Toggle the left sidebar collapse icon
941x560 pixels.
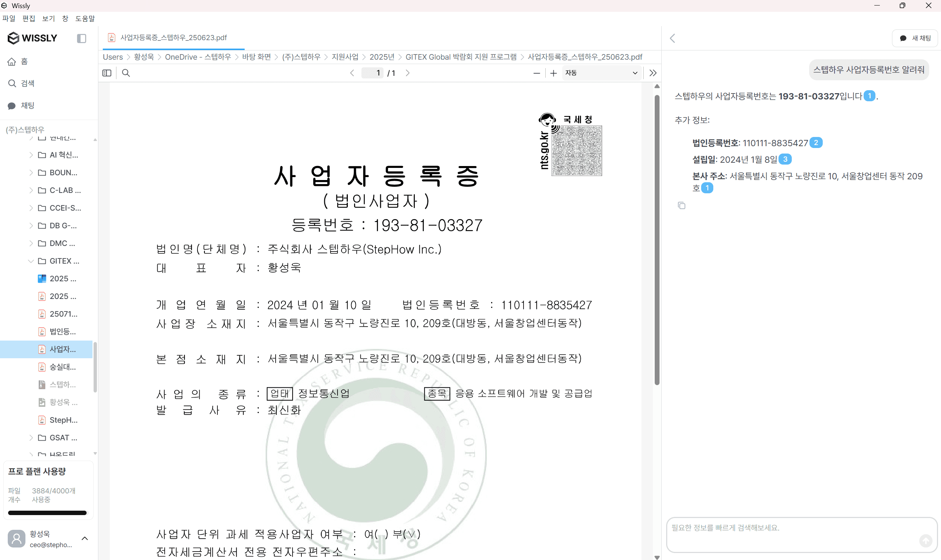point(81,38)
